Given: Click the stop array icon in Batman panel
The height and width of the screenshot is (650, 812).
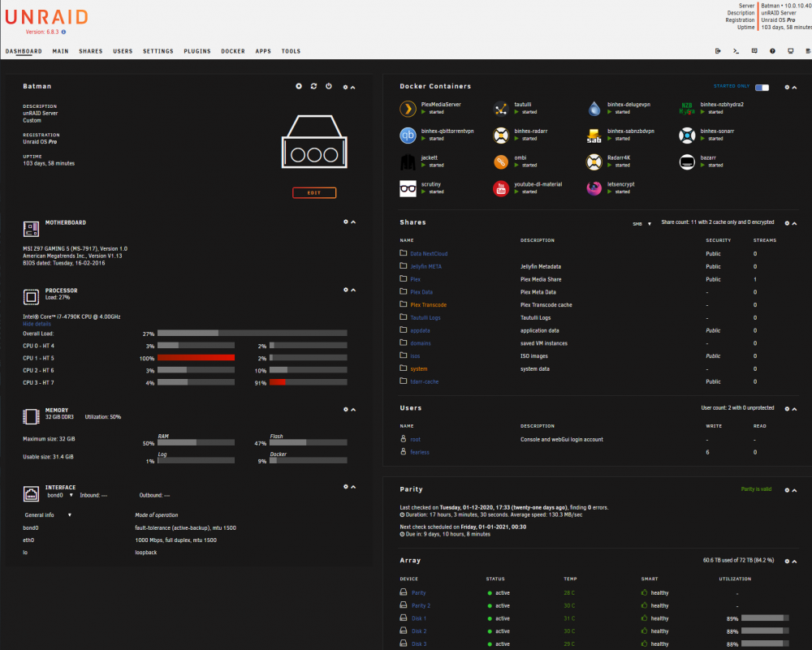Looking at the screenshot, I should click(299, 87).
